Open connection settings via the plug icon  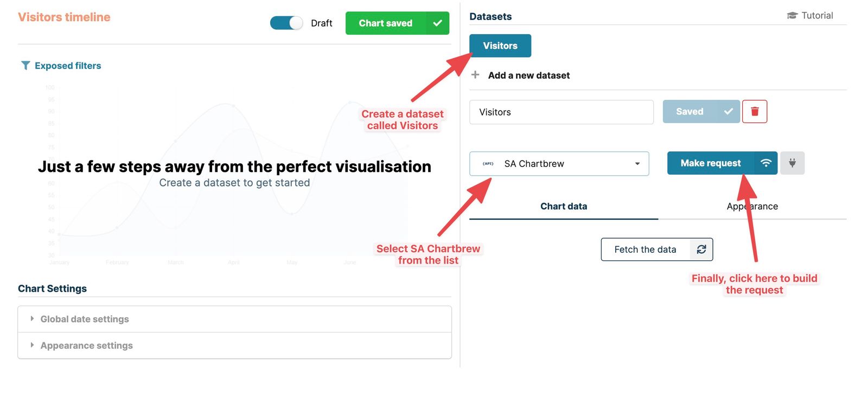[x=792, y=163]
